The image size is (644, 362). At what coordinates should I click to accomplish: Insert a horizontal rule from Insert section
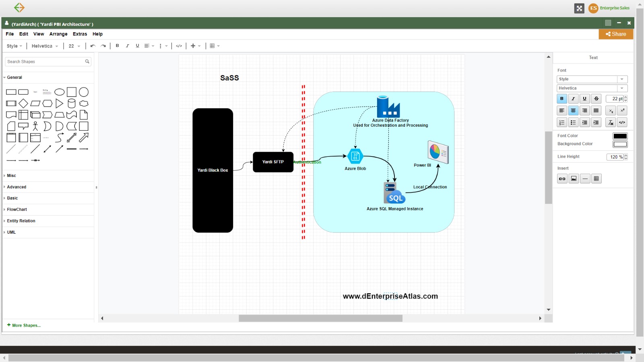[585, 179]
